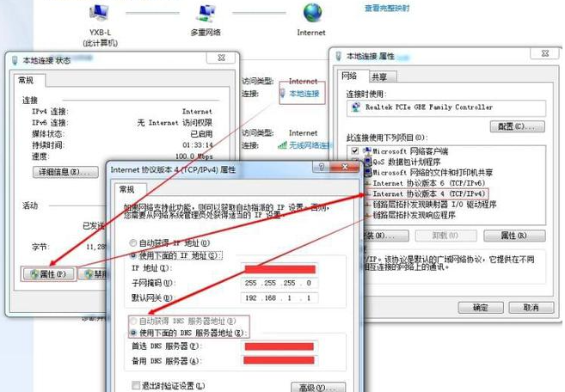The image size is (565, 392).
Task: Open the 本地连接 link
Action: point(304,93)
